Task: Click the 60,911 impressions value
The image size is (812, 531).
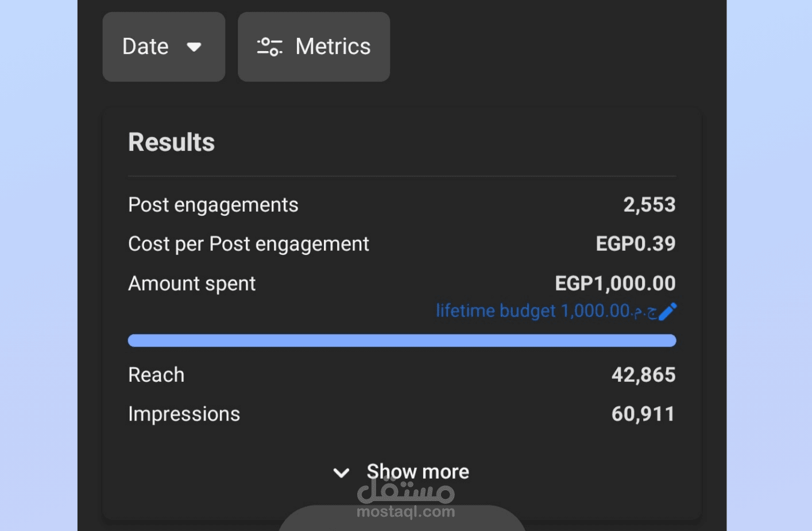Action: pos(643,414)
